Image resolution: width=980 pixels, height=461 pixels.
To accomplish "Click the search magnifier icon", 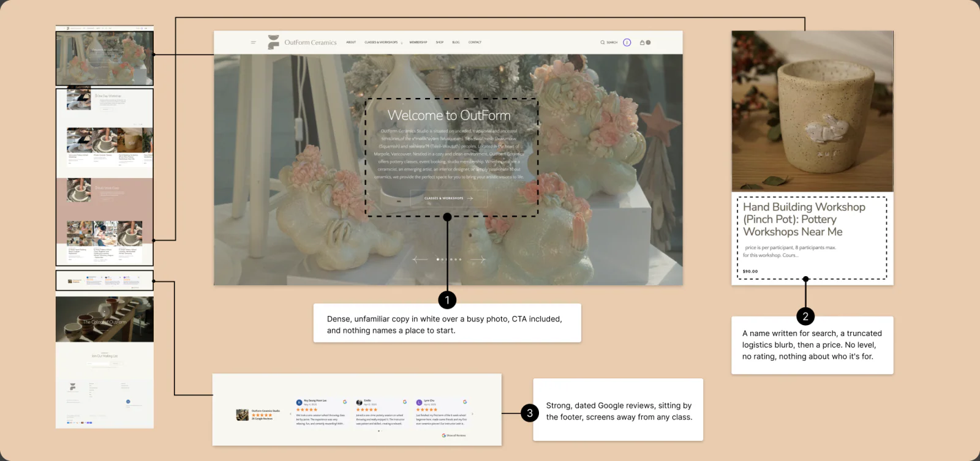I will 602,42.
